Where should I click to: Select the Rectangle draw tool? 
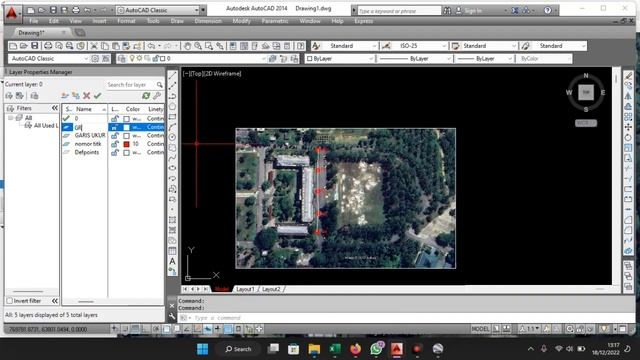tap(172, 117)
